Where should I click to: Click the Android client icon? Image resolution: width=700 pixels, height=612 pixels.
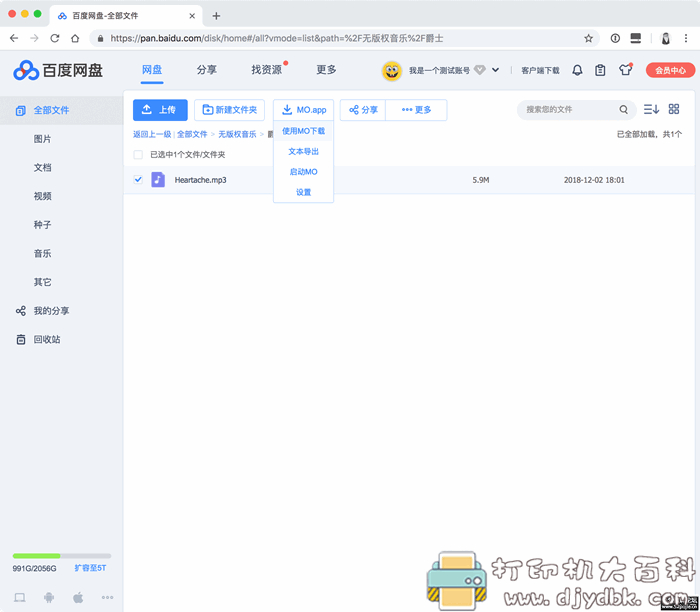tap(49, 597)
